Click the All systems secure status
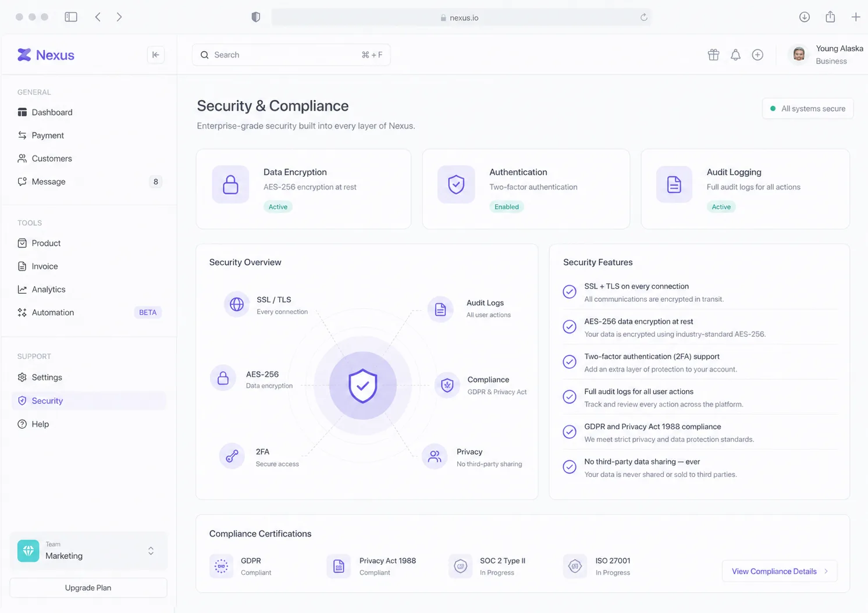The image size is (868, 613). point(807,109)
